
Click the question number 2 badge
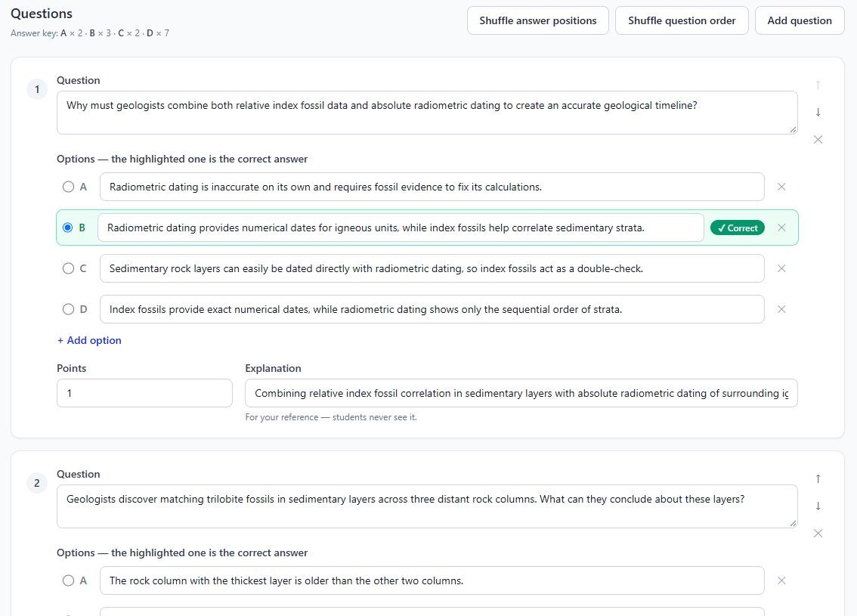point(37,483)
